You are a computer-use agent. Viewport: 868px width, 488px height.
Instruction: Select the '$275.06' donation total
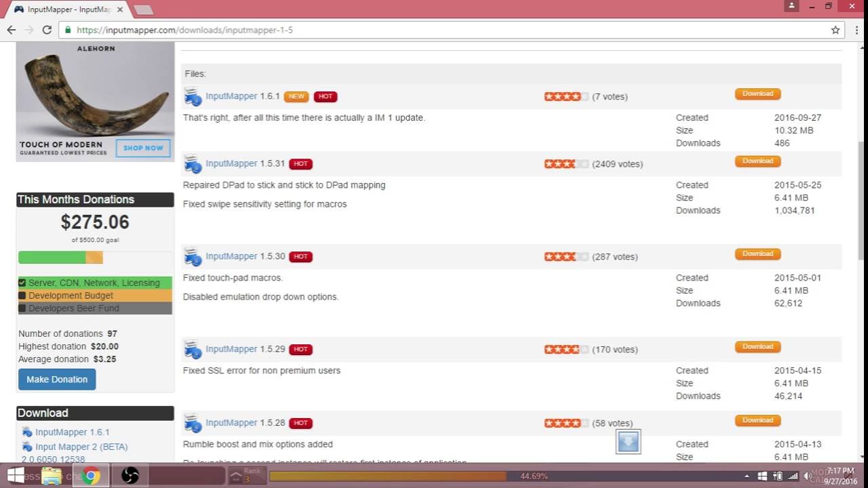95,222
